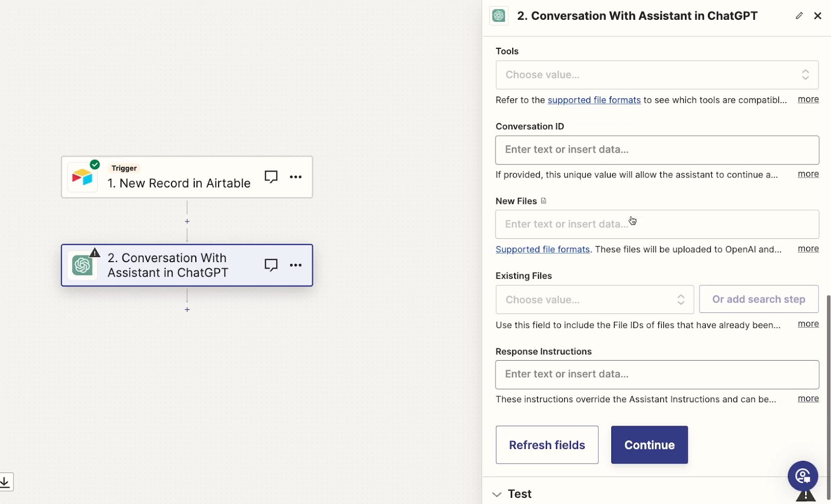Screen dimensions: 831x504
Task: Click Or add search step button
Action: click(x=759, y=299)
